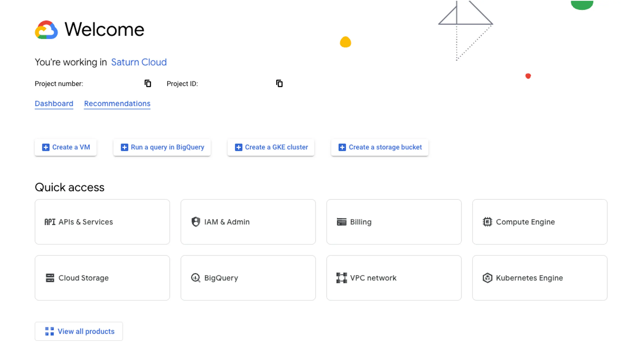This screenshot has height=354, width=644.
Task: Select Create a GKE cluster text
Action: pyautogui.click(x=276, y=147)
